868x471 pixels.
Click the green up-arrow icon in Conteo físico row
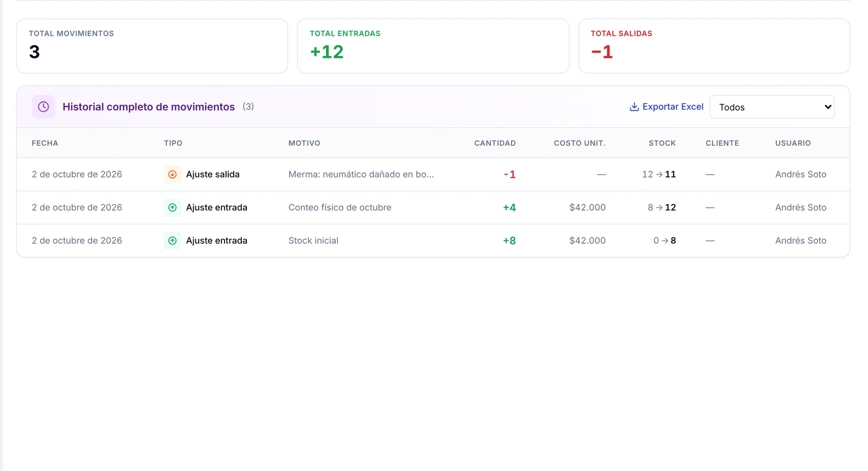(173, 208)
